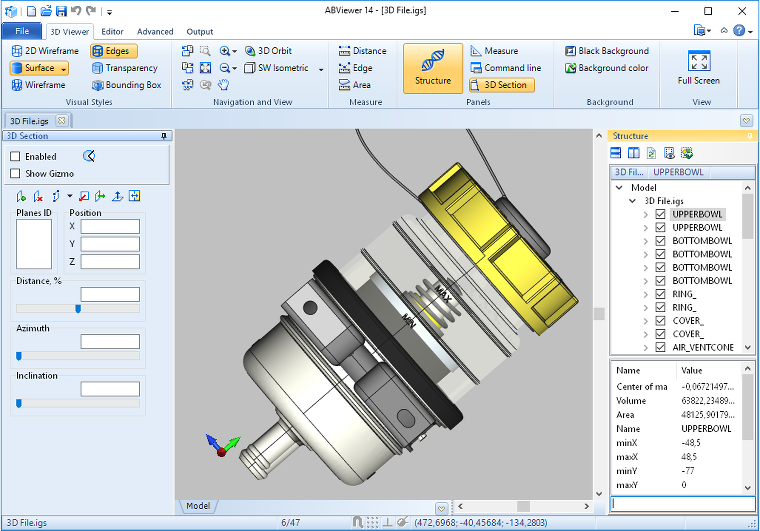The height and width of the screenshot is (531, 760).
Task: Enter Full Screen view
Action: point(699,68)
